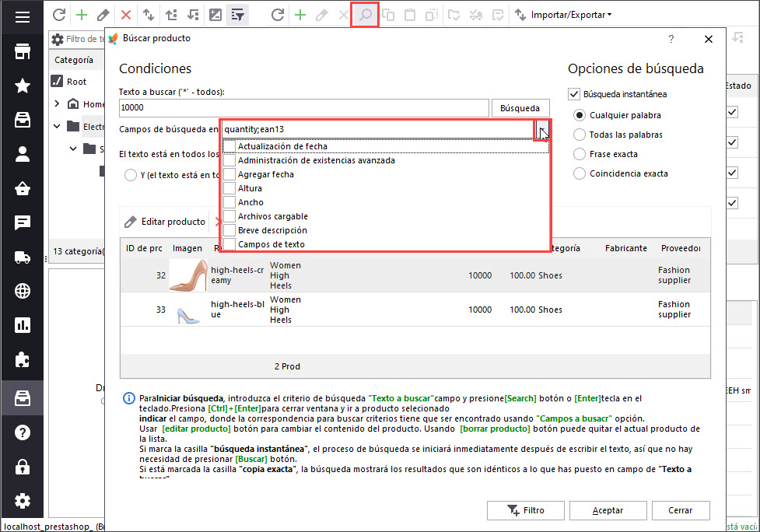
Task: Check Altura field option
Action: tap(229, 188)
